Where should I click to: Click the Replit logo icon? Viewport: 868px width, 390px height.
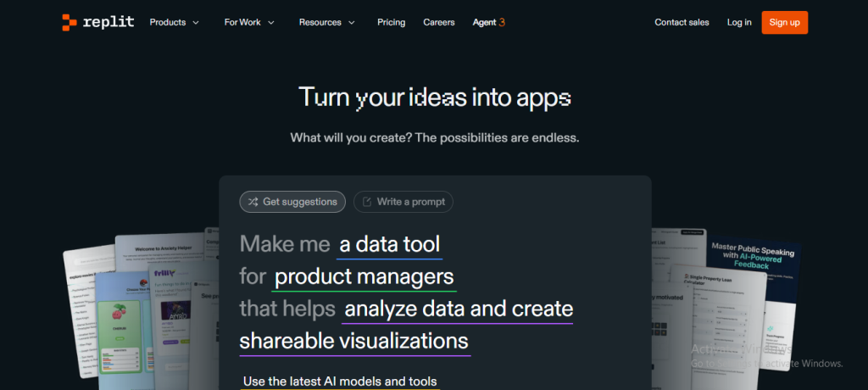70,22
